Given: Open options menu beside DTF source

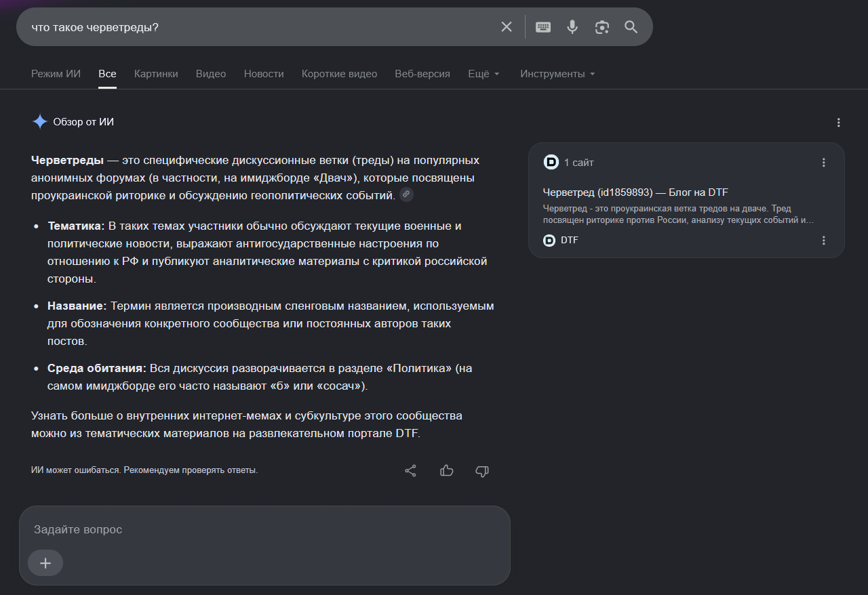Looking at the screenshot, I should pyautogui.click(x=824, y=241).
